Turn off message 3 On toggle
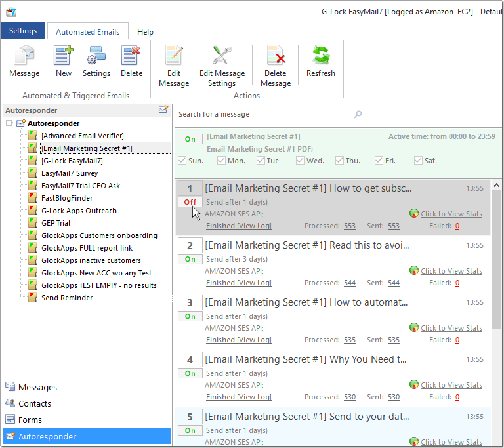The height and width of the screenshot is (448, 504). 190,316
